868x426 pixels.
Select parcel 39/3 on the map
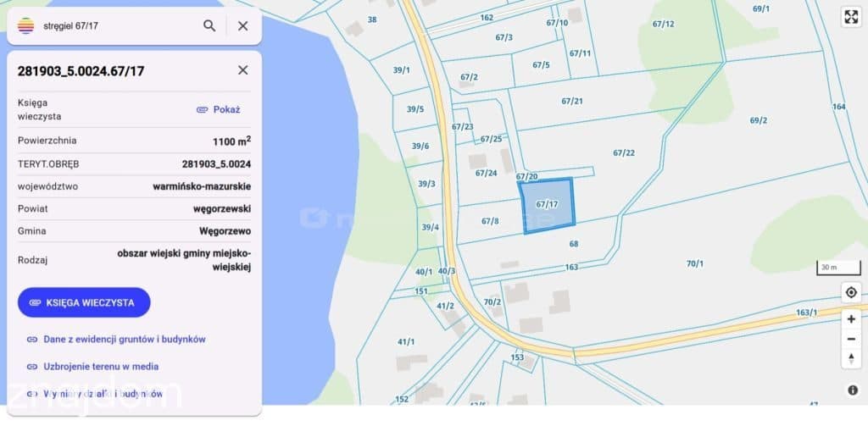426,184
